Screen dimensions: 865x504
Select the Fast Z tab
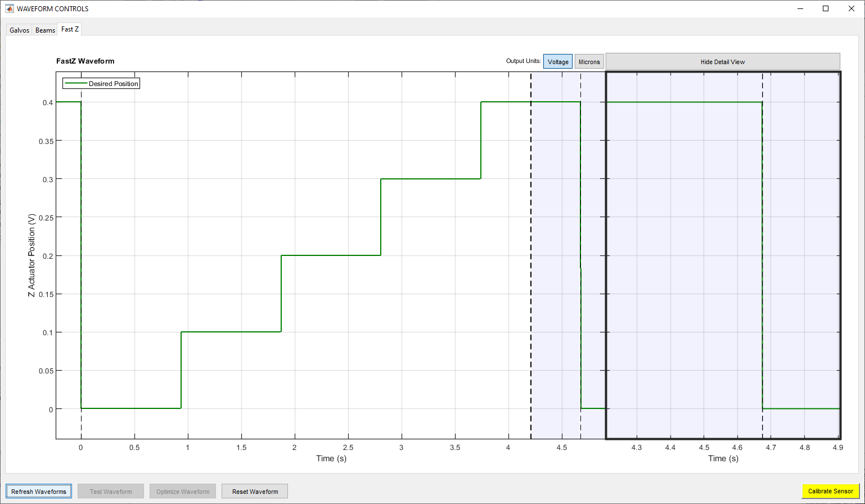[x=70, y=29]
